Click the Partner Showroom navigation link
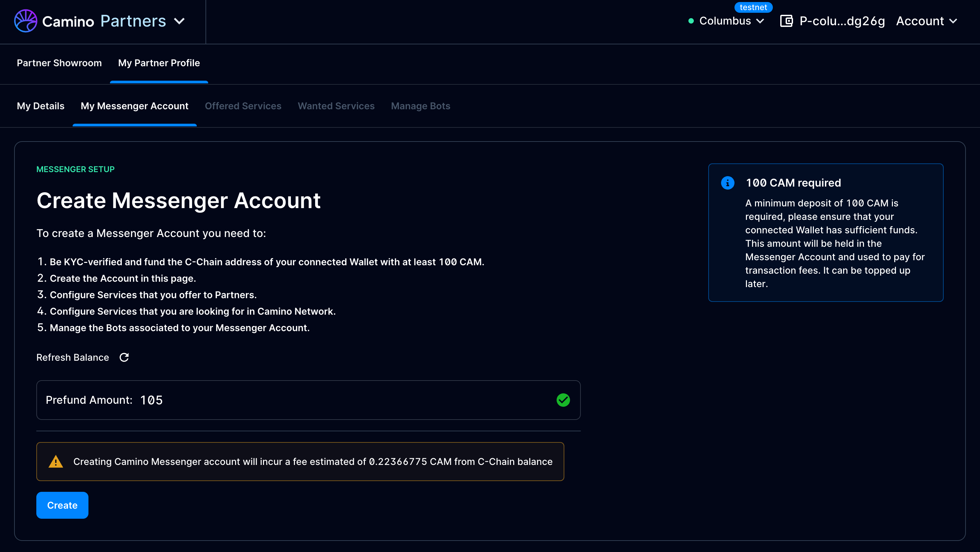The height and width of the screenshot is (552, 980). coord(59,63)
